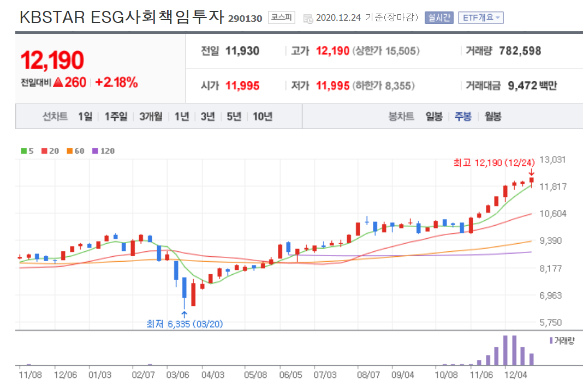The width and height of the screenshot is (583, 392).
Task: Click the 5,750 price axis label
Action: point(551,323)
